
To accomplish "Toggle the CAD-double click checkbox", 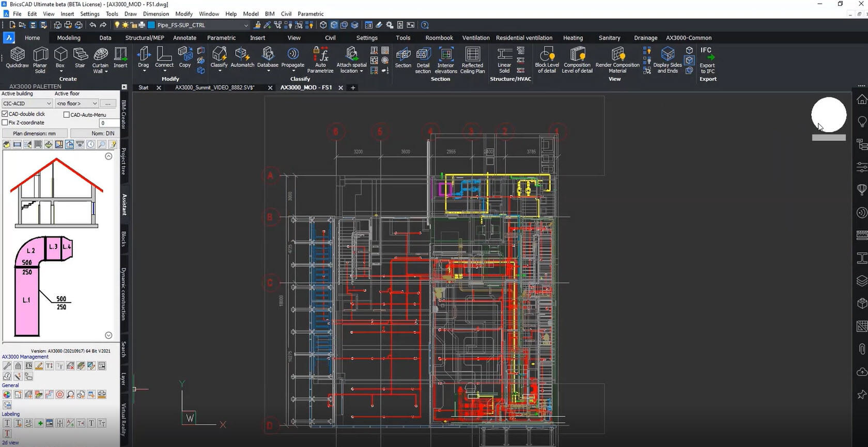I will (x=5, y=114).
